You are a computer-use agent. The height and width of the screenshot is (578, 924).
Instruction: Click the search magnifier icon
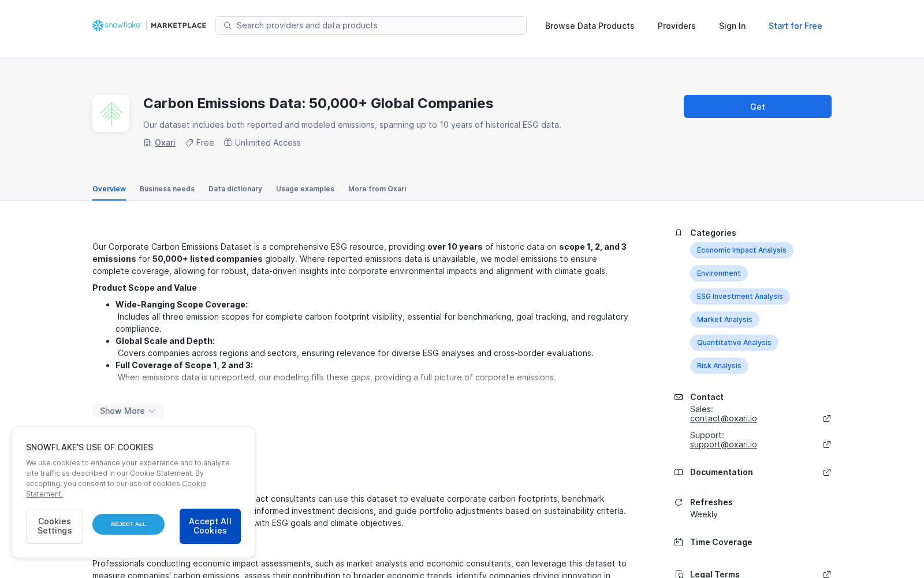pyautogui.click(x=228, y=25)
